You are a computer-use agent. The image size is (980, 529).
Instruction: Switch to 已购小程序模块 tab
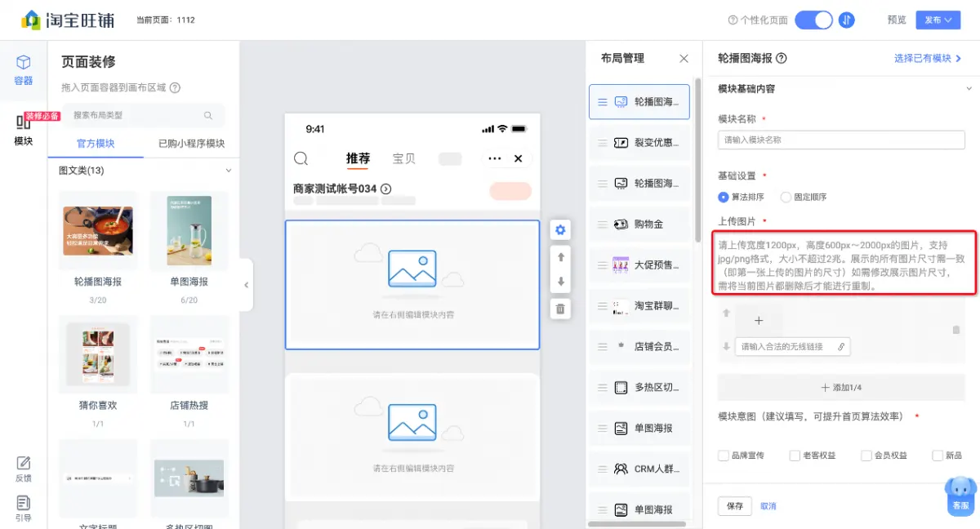click(x=191, y=144)
